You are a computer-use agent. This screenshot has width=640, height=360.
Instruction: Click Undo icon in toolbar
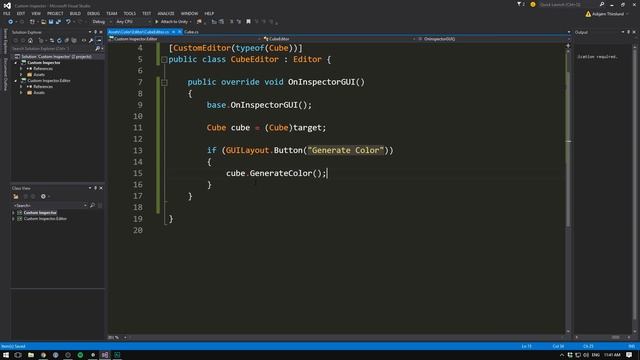(x=68, y=22)
